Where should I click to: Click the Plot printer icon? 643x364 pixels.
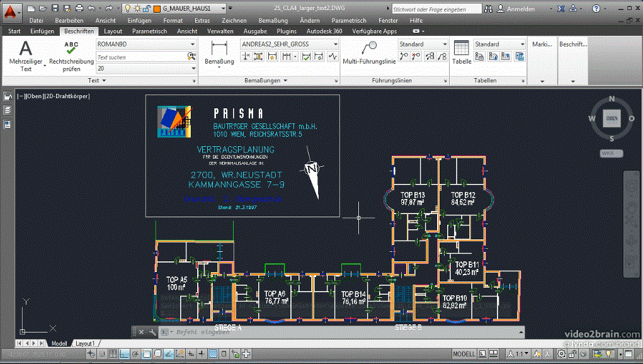coord(79,8)
